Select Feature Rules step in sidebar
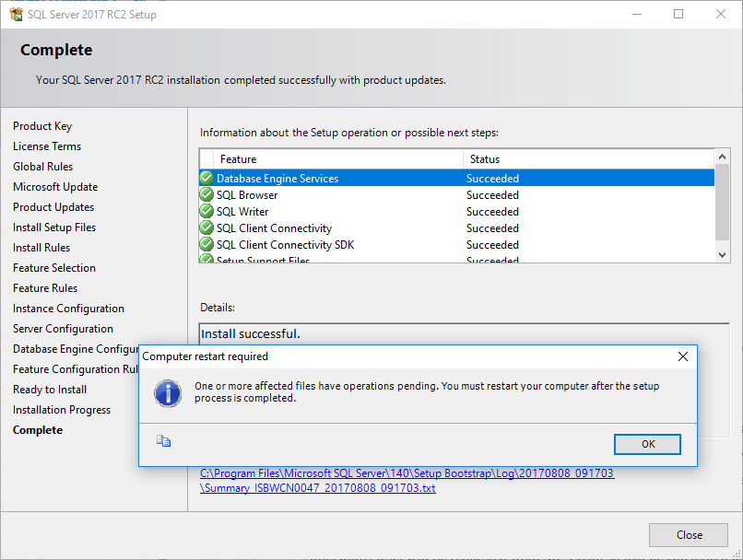This screenshot has width=743, height=560. (x=45, y=288)
